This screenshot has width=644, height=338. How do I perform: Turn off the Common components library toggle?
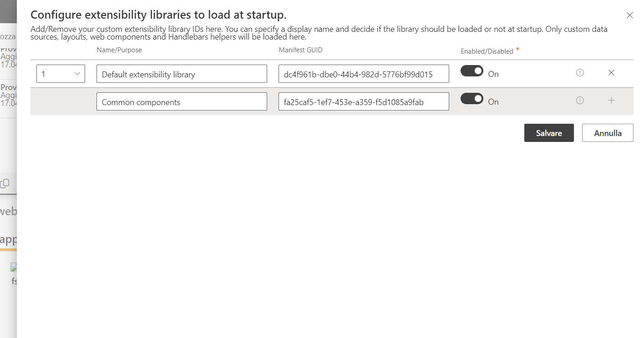click(x=472, y=99)
